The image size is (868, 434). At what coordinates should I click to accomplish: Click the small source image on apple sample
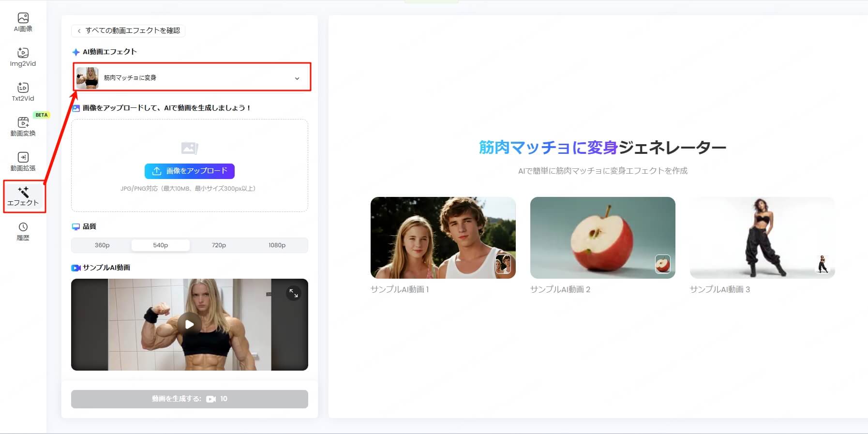pyautogui.click(x=663, y=264)
